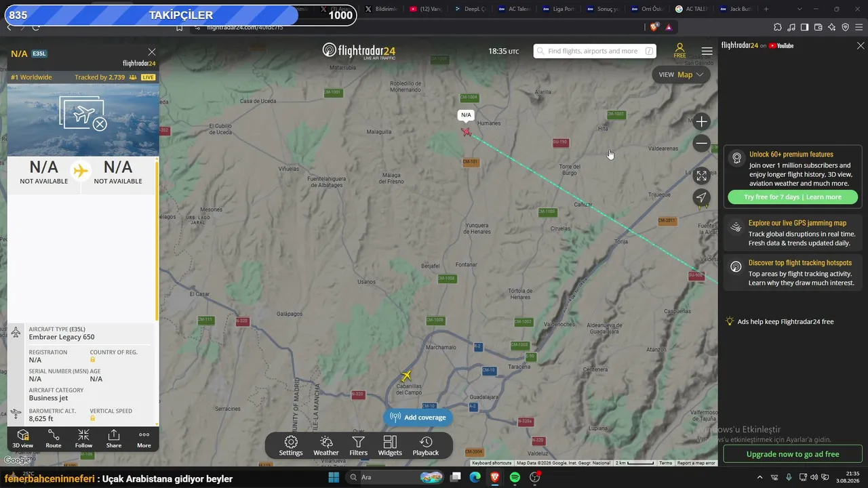Toggle fullscreen map mode

(x=702, y=176)
